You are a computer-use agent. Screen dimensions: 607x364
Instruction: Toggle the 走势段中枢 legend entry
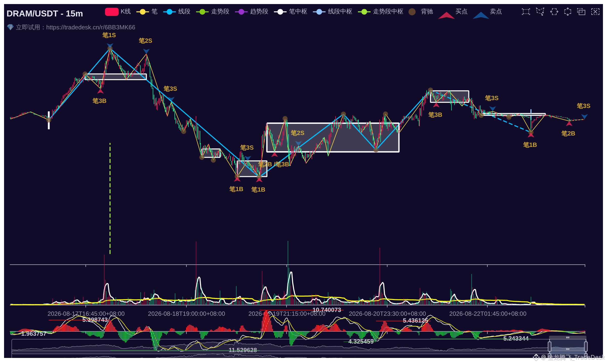[381, 12]
